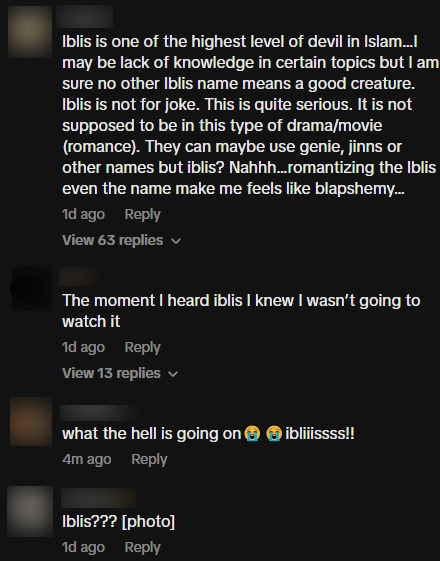This screenshot has height=561, width=440.
Task: Open username above "Iblis??? [photo]"
Action: point(98,498)
